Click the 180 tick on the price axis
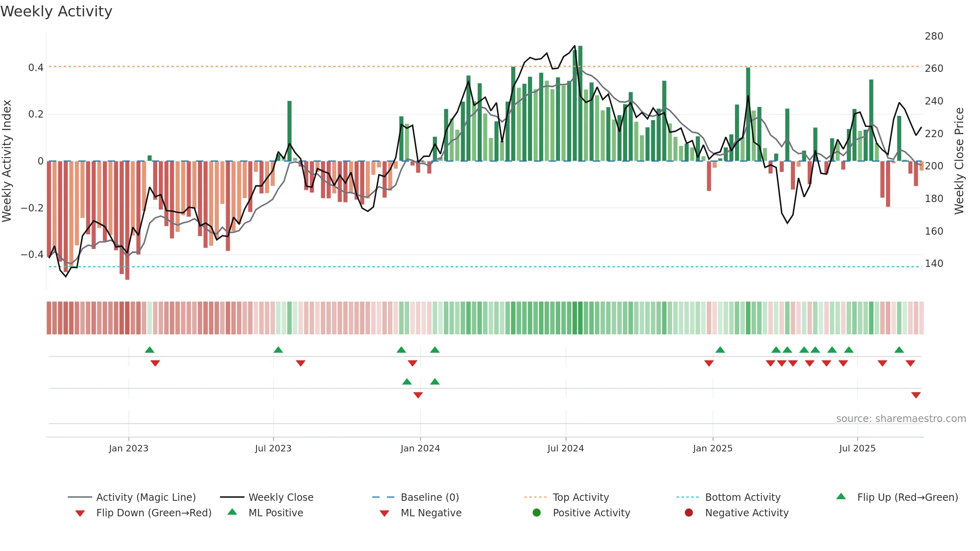 (x=934, y=198)
